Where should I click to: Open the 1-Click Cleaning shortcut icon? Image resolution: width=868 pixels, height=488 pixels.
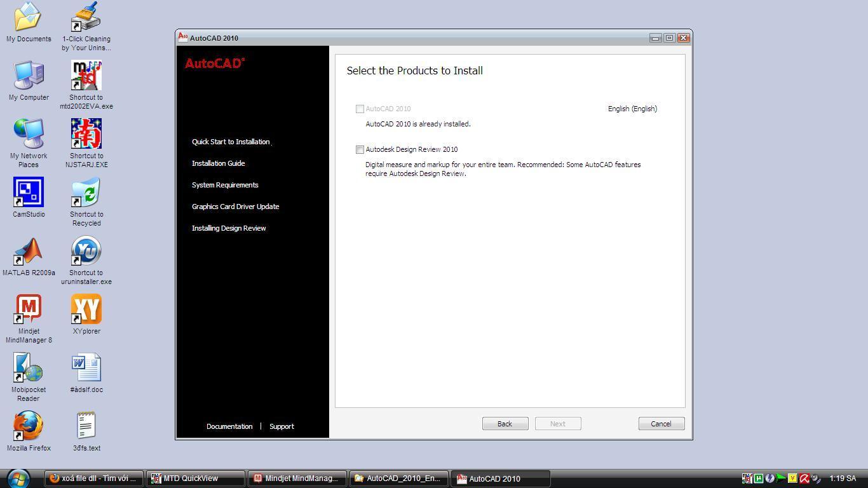[x=86, y=16]
